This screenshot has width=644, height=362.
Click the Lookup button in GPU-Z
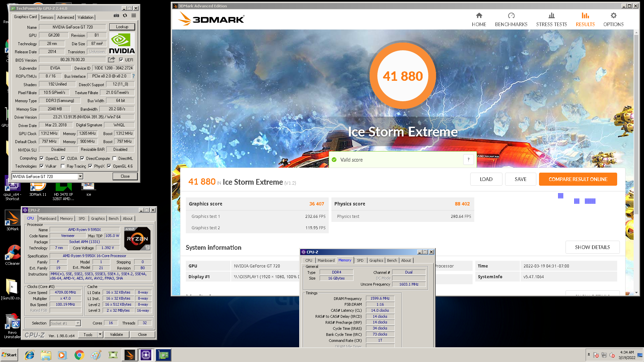122,27
